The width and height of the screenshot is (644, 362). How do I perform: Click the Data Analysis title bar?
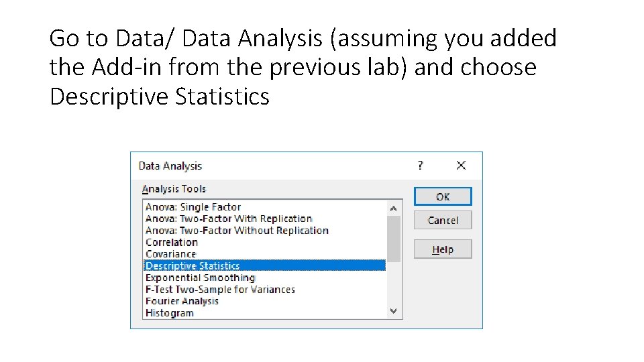pyautogui.click(x=268, y=166)
